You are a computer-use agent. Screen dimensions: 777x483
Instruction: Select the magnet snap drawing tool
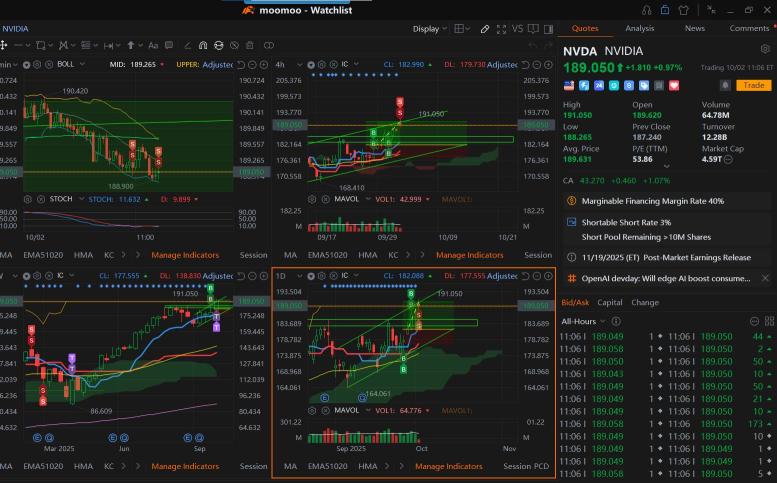[x=203, y=46]
